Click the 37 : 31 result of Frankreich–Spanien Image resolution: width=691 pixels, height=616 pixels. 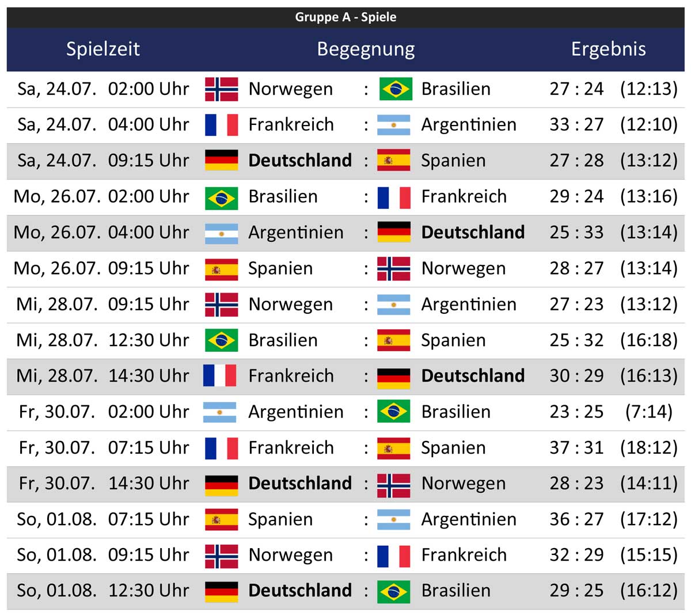pyautogui.click(x=576, y=448)
